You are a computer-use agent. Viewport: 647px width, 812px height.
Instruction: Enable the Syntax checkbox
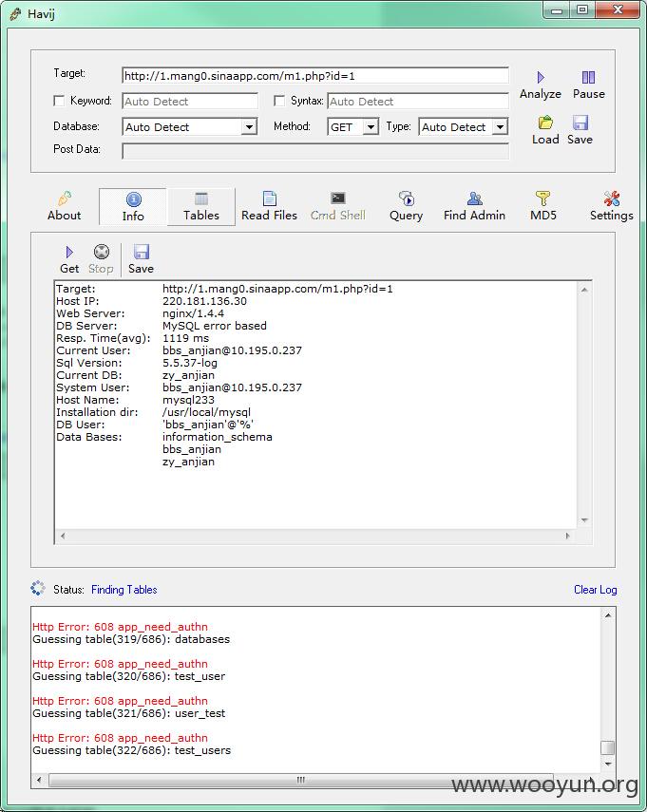tap(279, 101)
